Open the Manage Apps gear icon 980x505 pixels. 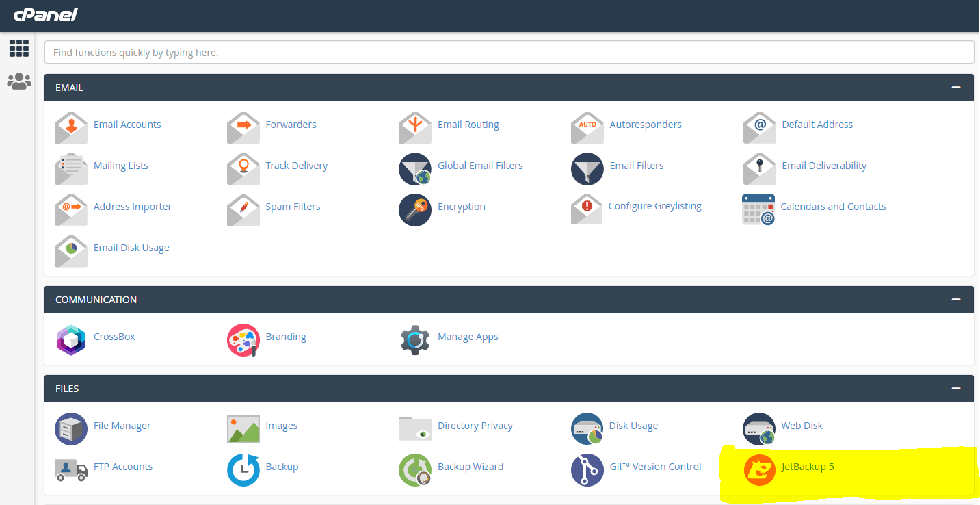point(415,340)
